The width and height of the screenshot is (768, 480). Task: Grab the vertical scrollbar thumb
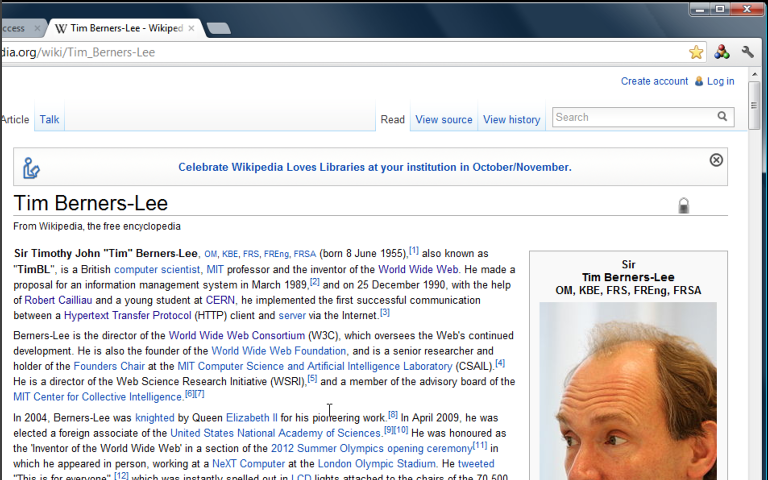(x=754, y=105)
